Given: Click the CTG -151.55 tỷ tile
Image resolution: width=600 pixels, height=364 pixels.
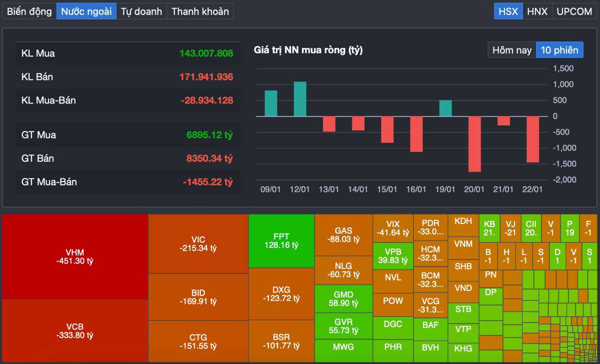Looking at the screenshot, I should [x=198, y=341].
